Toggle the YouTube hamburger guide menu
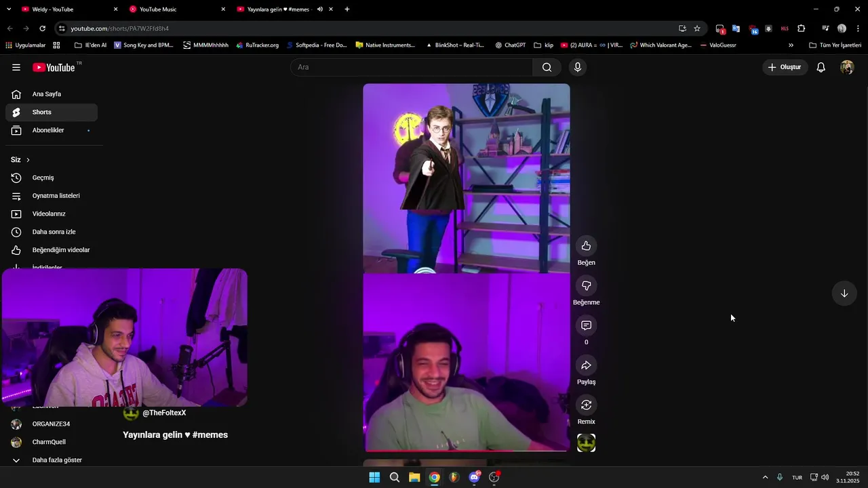 16,67
